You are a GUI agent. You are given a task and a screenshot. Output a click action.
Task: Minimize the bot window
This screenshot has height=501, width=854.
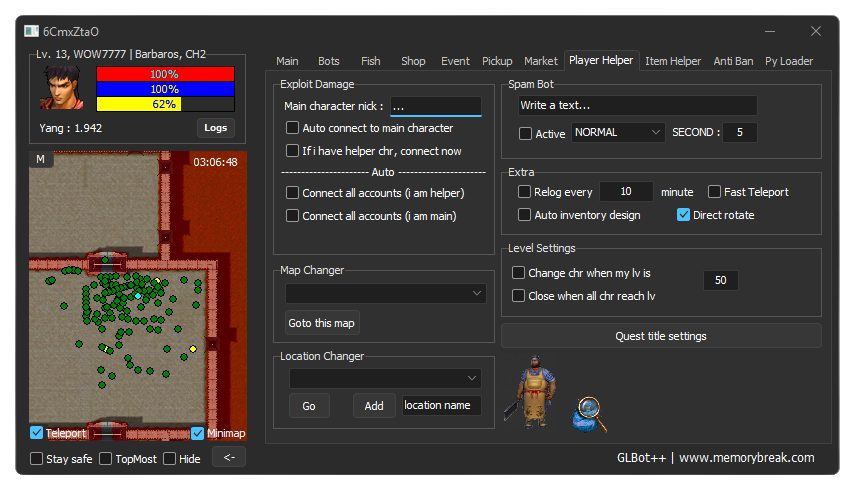point(770,32)
